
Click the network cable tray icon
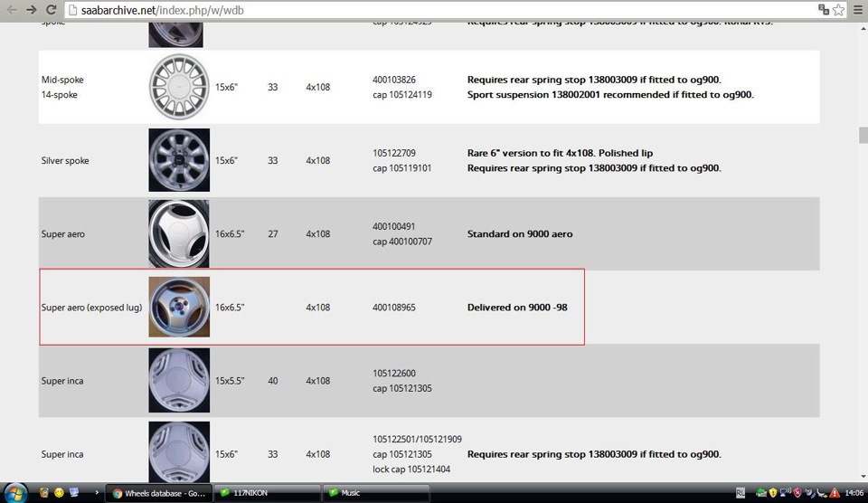[822, 492]
